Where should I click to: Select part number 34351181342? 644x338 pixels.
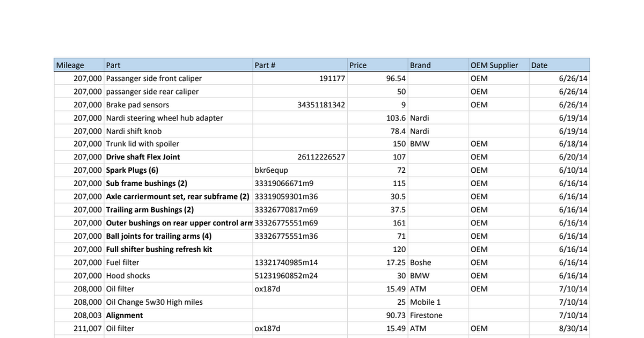300,105
